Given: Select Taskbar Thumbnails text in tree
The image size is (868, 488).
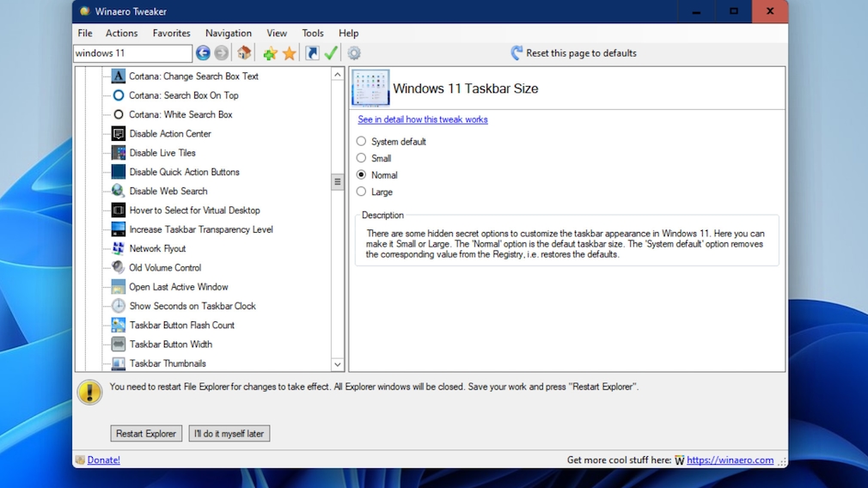Looking at the screenshot, I should point(168,363).
